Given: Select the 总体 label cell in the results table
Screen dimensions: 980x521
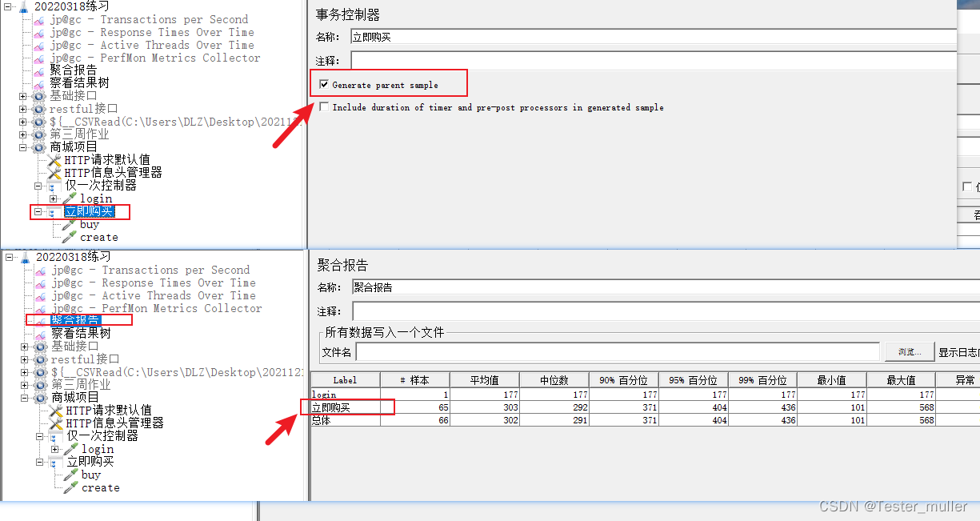Looking at the screenshot, I should point(345,420).
